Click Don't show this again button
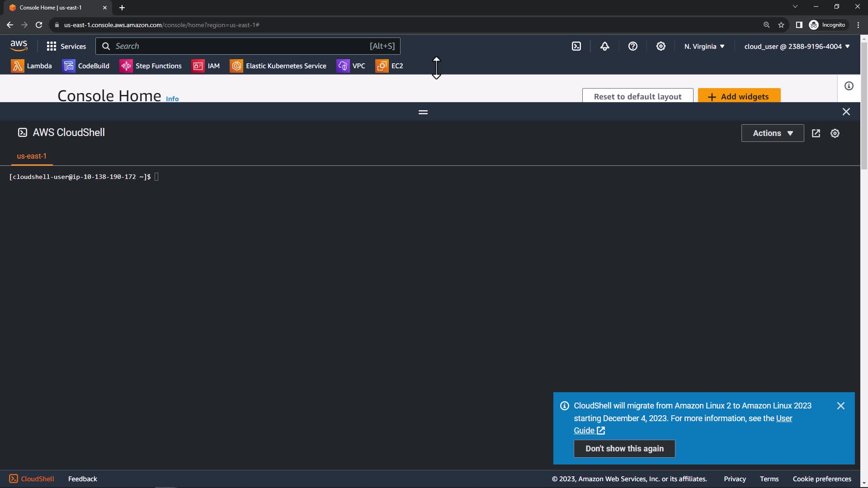 (x=624, y=449)
